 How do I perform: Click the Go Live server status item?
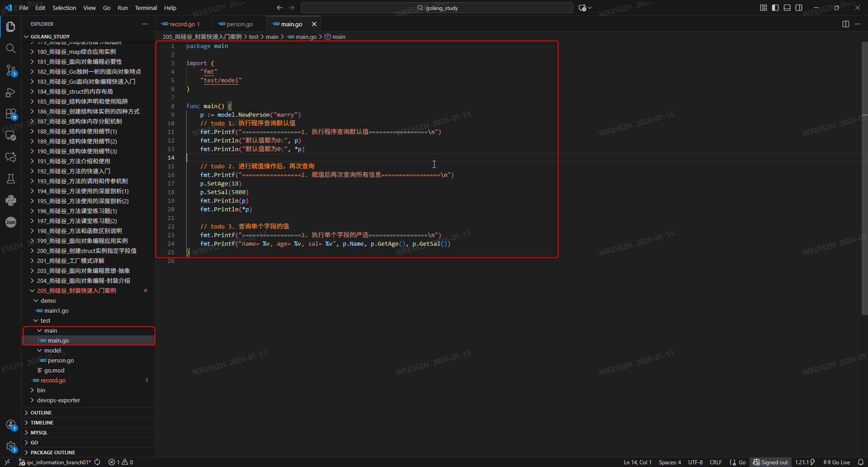(837, 462)
